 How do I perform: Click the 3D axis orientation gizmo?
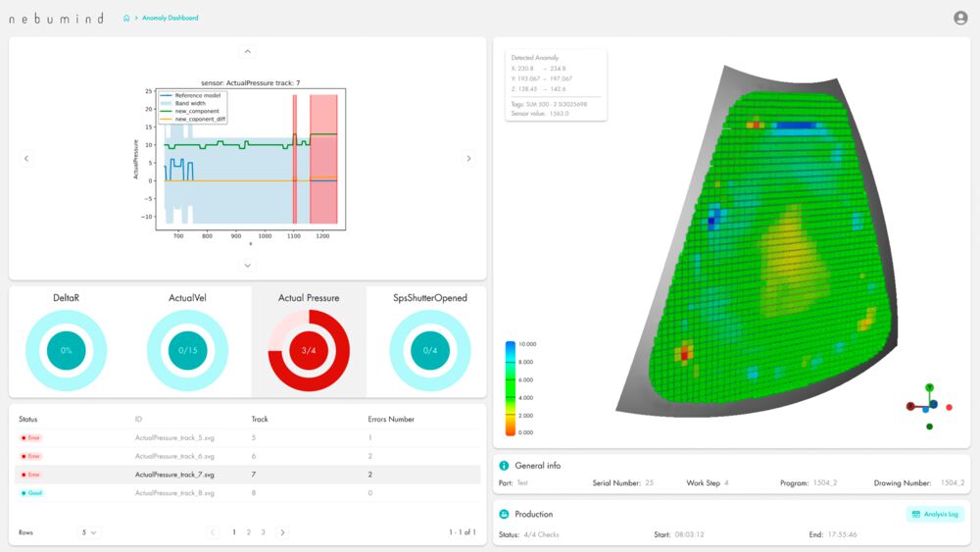[x=928, y=404]
